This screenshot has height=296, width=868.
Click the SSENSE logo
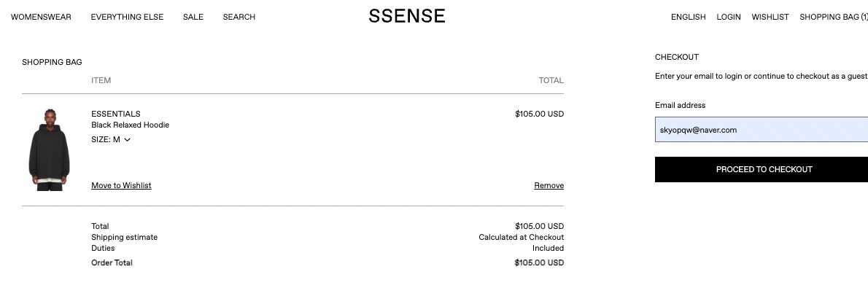click(406, 17)
